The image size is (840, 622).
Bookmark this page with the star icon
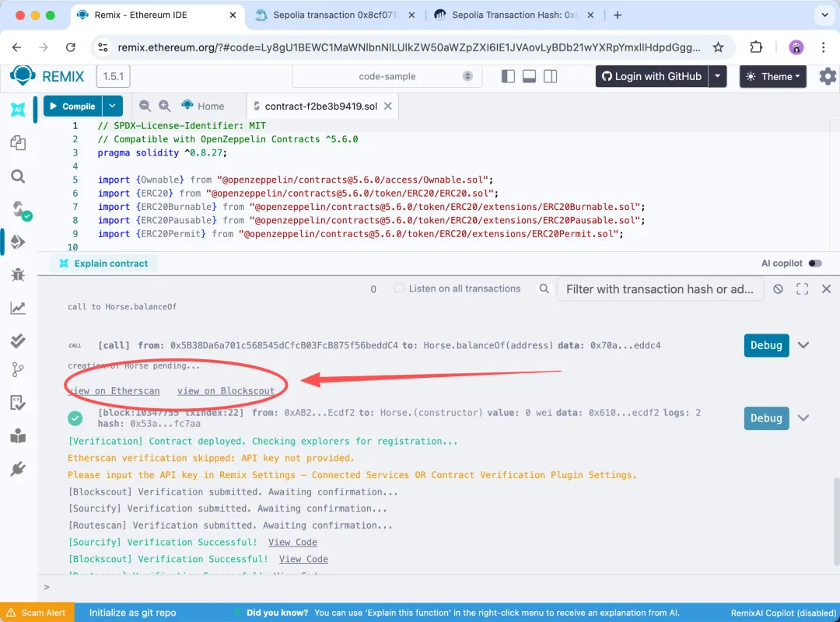(719, 47)
